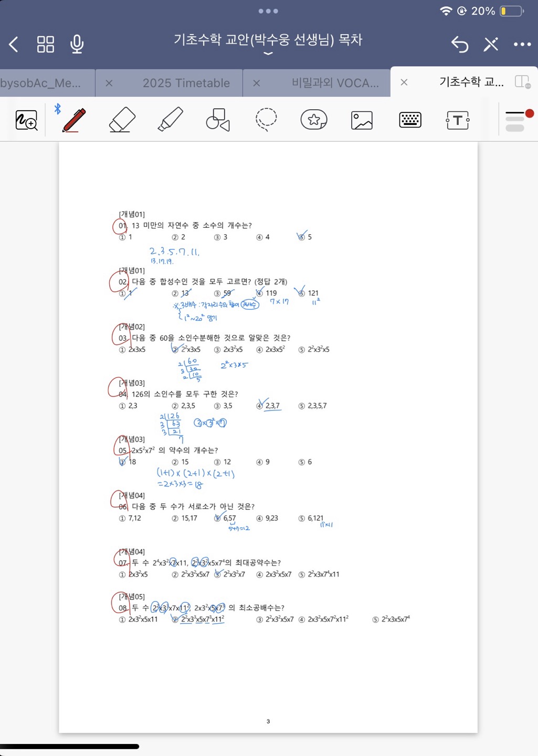This screenshot has width=538, height=756.
Task: Open the three-dot more options menu
Action: tap(522, 44)
